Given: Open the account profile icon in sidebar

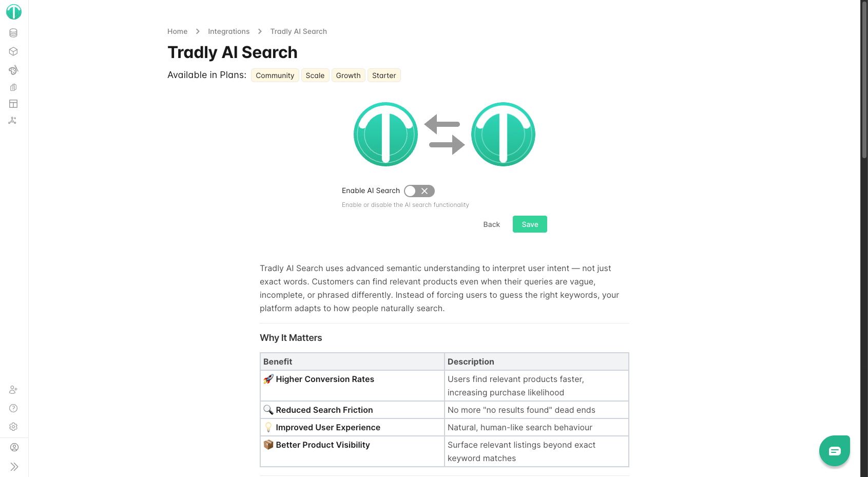Looking at the screenshot, I should 14,447.
